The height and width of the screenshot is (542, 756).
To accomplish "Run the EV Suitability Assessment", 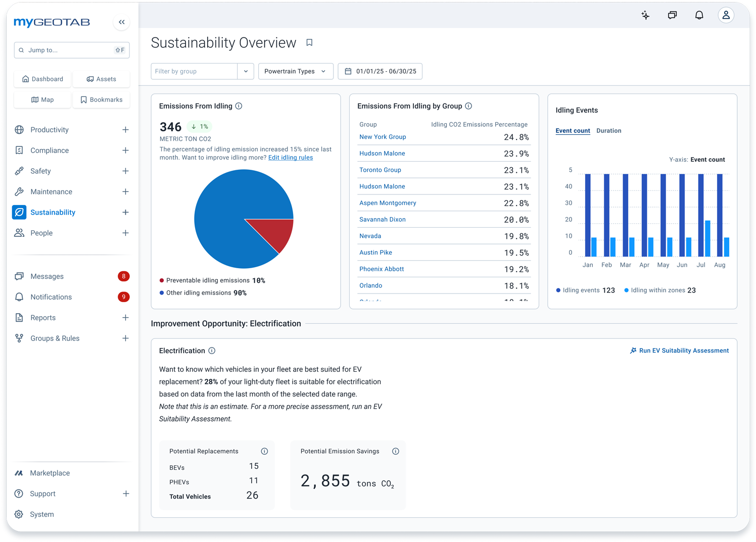I will click(x=679, y=351).
